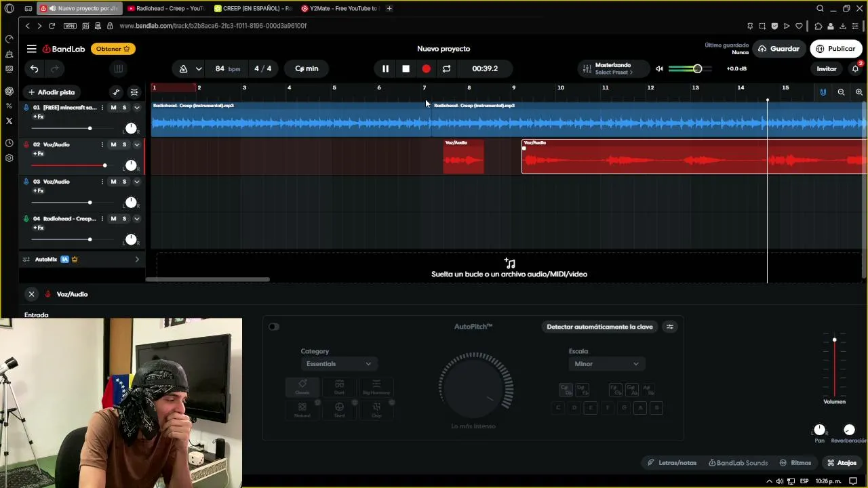This screenshot has width=868, height=488.
Task: Open the Letras/notas tab
Action: 672,463
